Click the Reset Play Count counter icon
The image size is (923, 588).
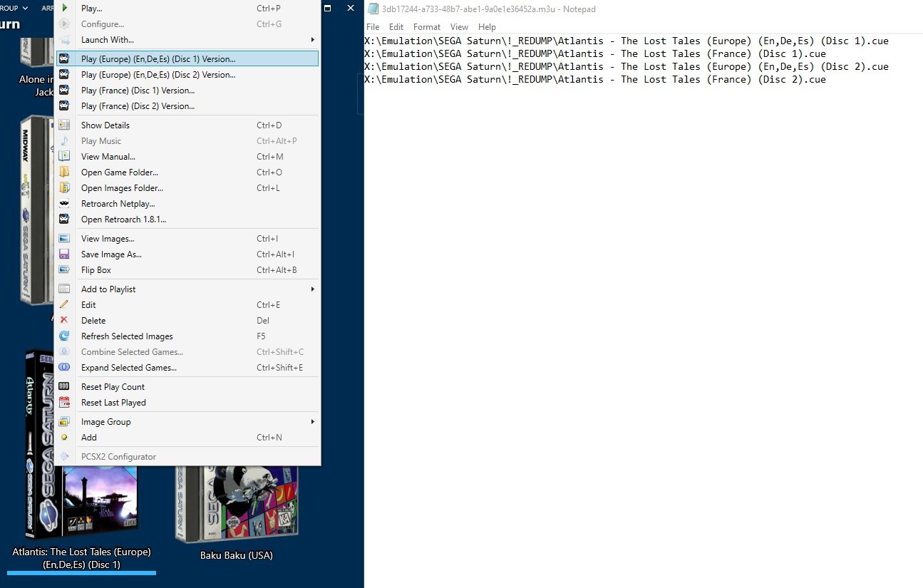pos(64,387)
